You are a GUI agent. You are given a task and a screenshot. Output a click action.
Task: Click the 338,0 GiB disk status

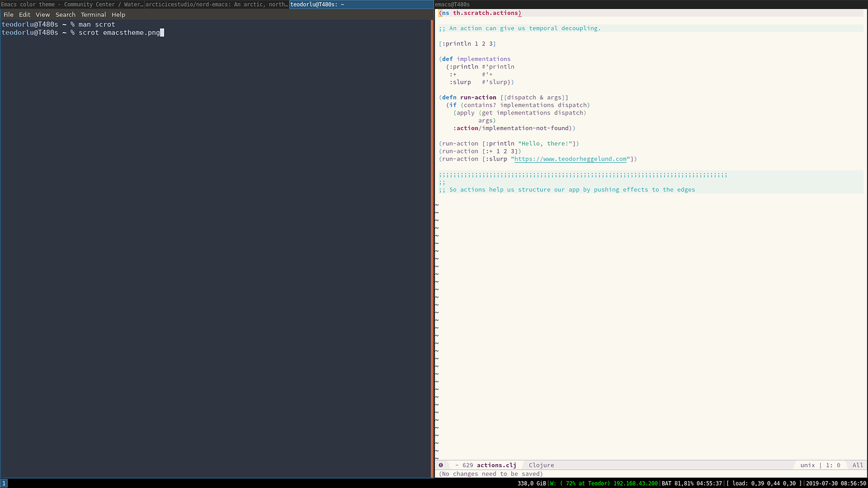coord(531,483)
